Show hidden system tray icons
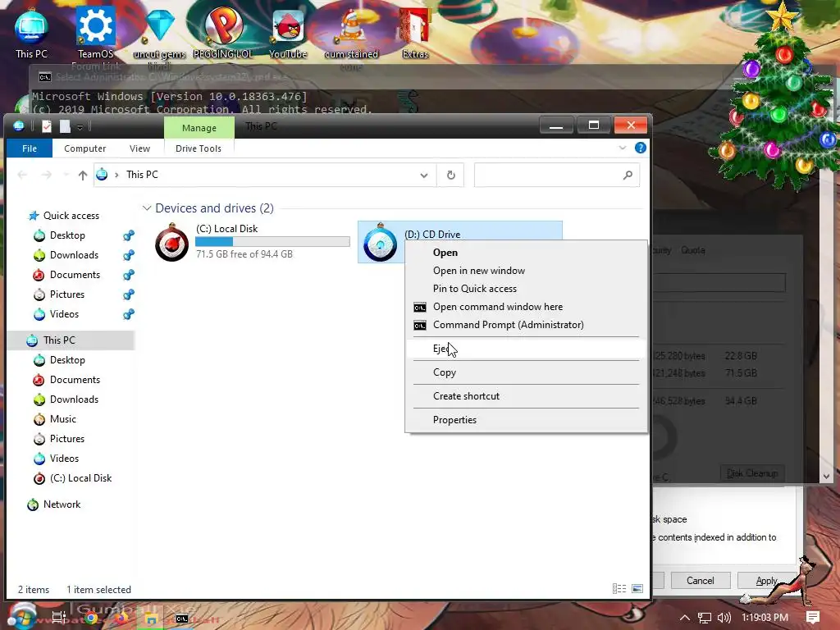This screenshot has height=630, width=840. pos(685,618)
